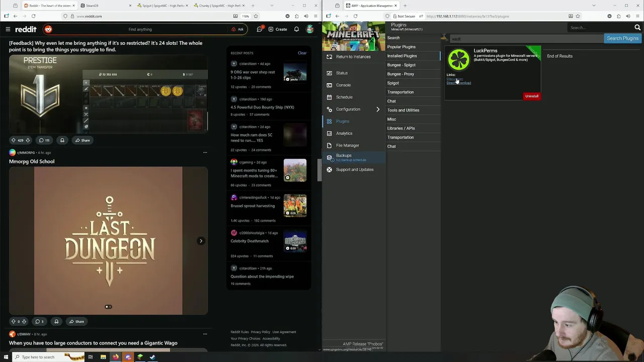Screen dimensions: 644x362
Task: Open Reddit user avatar menu
Action: [310, 29]
